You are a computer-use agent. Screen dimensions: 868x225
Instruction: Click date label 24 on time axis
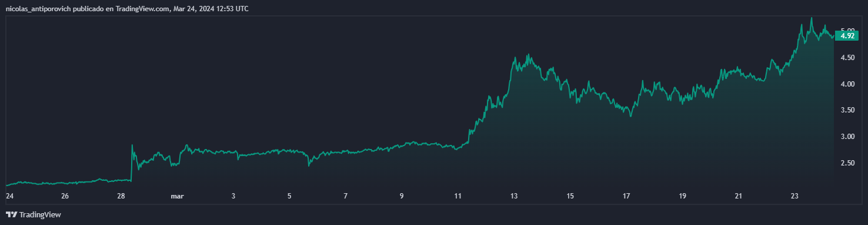point(9,196)
